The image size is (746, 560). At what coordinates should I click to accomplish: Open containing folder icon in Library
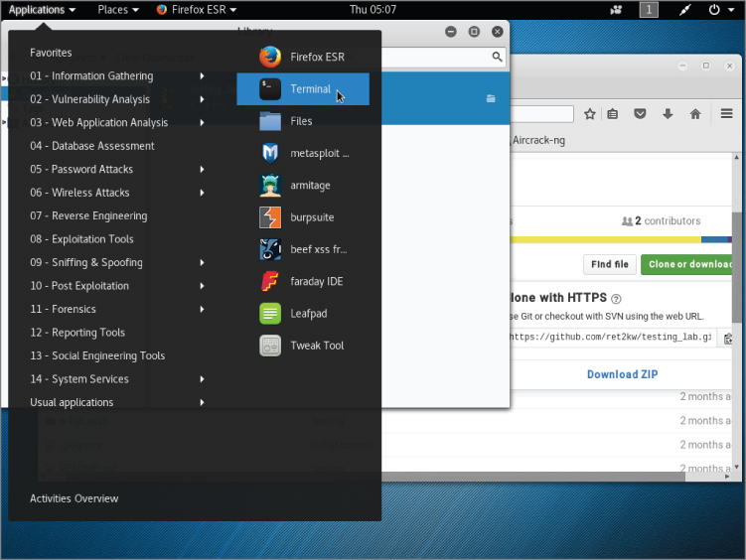491,98
